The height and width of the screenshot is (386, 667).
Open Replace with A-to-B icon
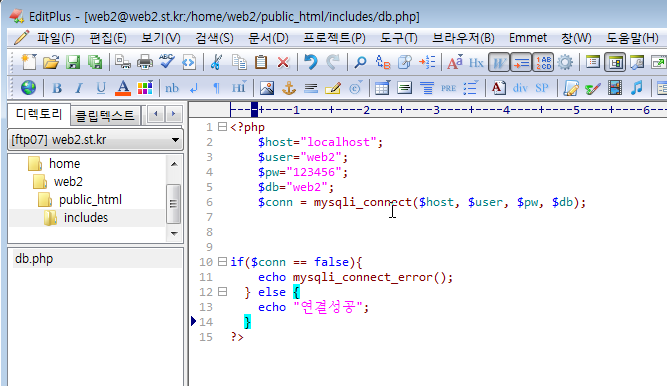[383, 63]
